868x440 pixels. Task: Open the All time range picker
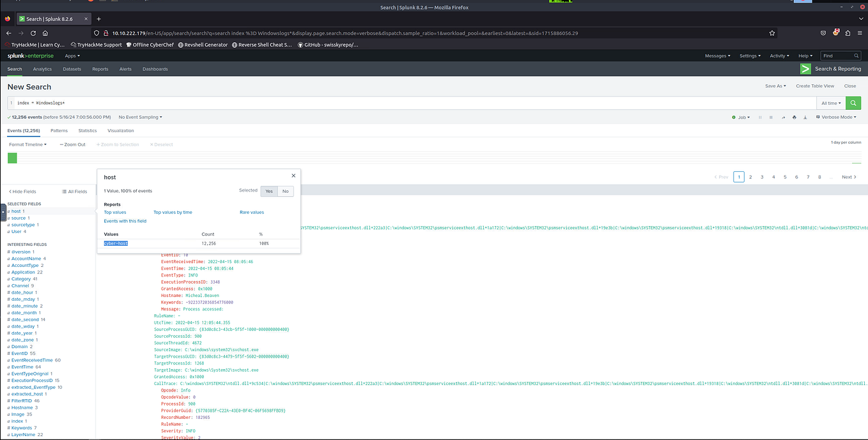coord(831,103)
